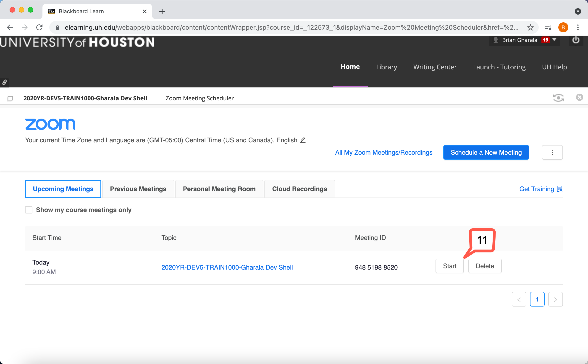This screenshot has height=364, width=588.
Task: Close the Zoom Meeting Scheduler content frame
Action: (579, 97)
